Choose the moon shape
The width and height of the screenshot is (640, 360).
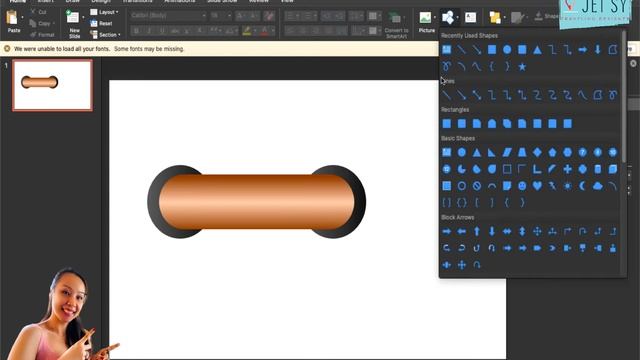click(582, 186)
